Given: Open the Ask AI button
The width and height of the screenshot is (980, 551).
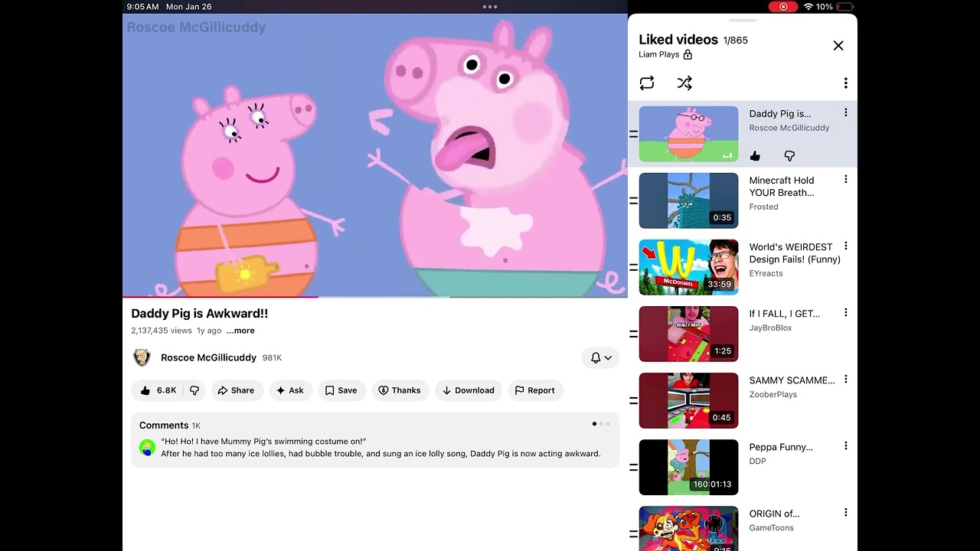Looking at the screenshot, I should click(290, 390).
